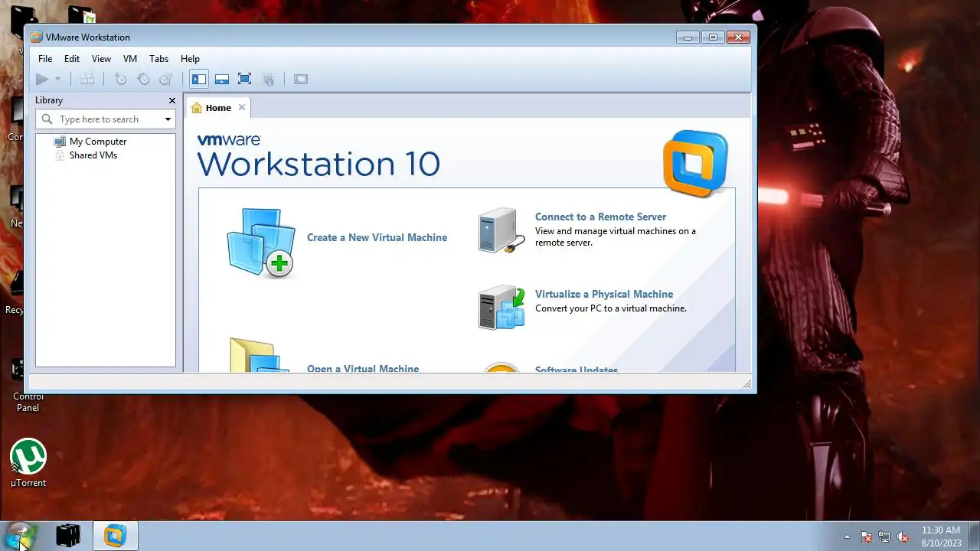Click the Software Updates link
The height and width of the screenshot is (551, 980).
[577, 370]
